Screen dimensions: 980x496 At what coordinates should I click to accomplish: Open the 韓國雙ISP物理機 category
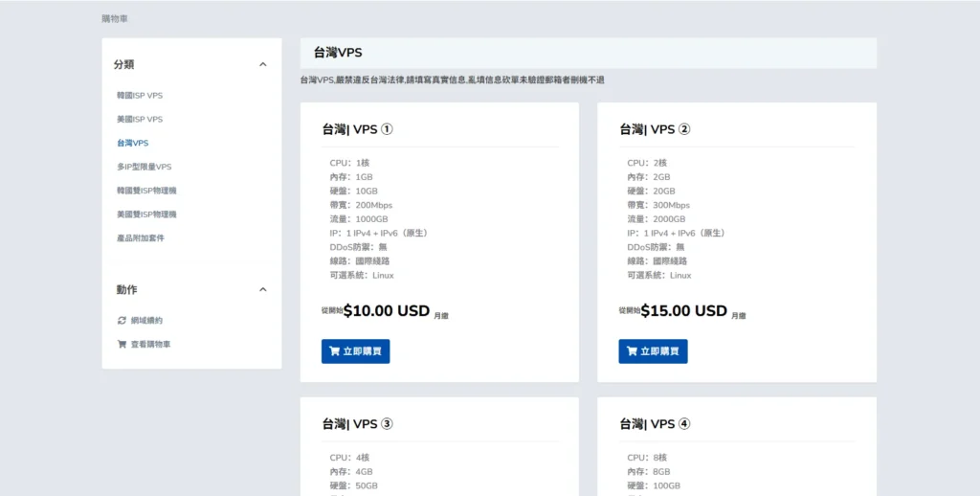[146, 191]
